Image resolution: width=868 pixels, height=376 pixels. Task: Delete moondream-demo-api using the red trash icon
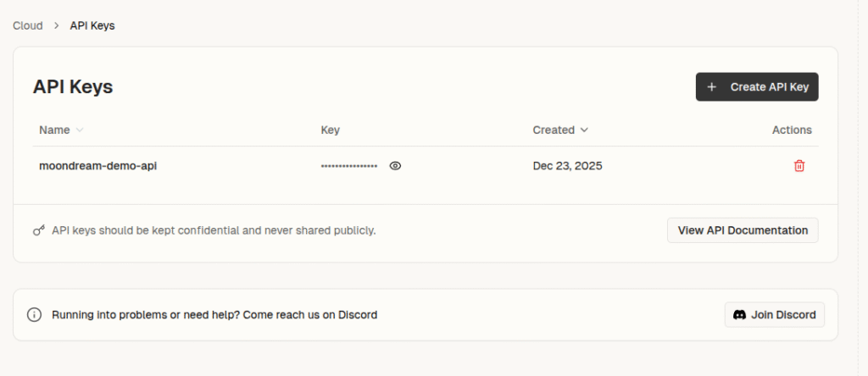click(798, 166)
